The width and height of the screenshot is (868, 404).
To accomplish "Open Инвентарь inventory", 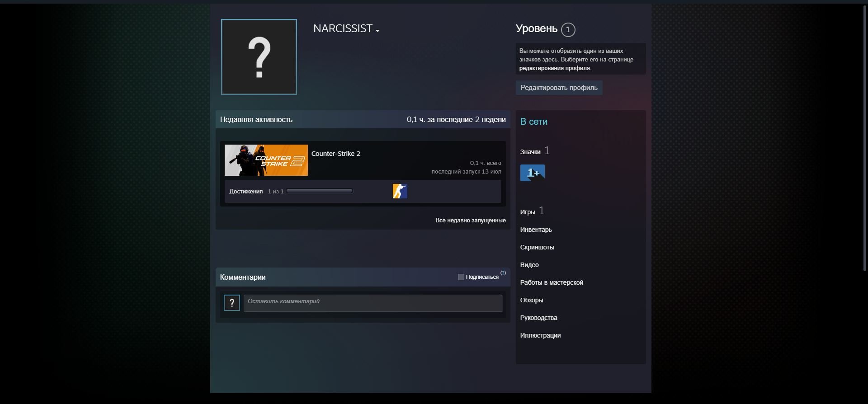I will pos(536,230).
